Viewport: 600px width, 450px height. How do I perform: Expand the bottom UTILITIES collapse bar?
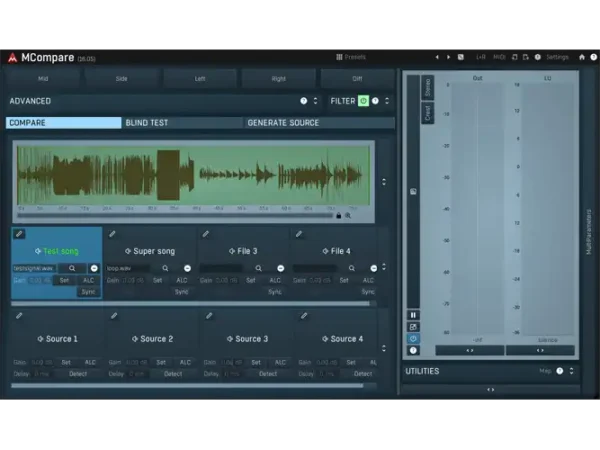pyautogui.click(x=491, y=390)
